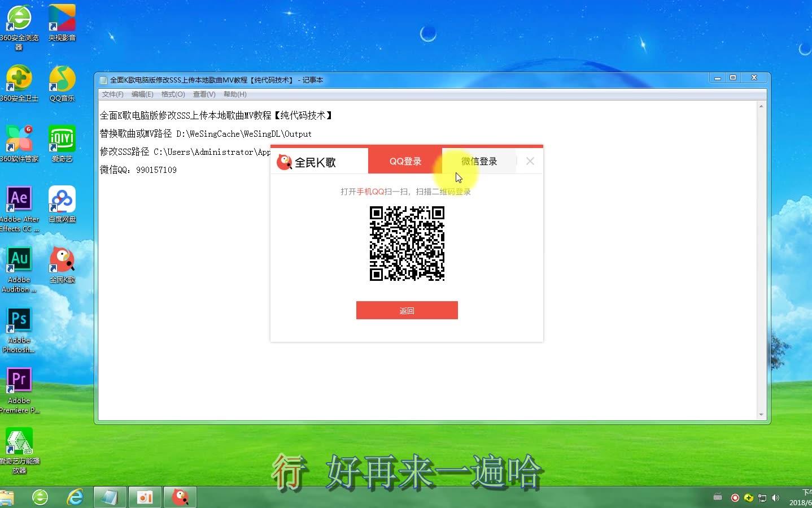Select Adobe Audition desktop icon
Screen dimensions: 812x508
click(x=19, y=270)
